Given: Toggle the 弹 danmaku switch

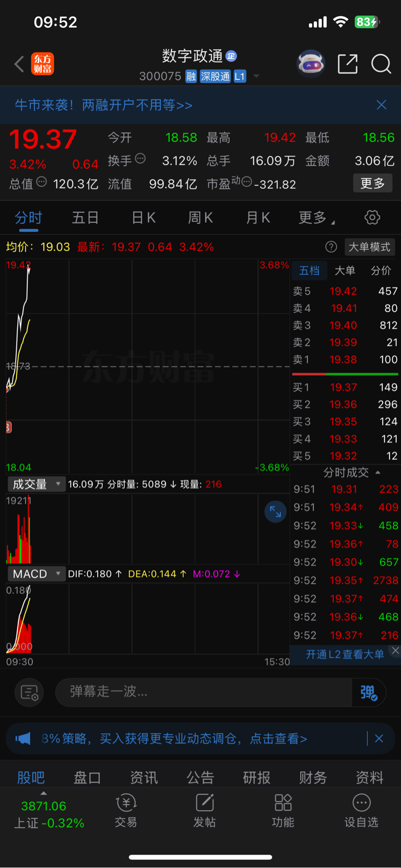Looking at the screenshot, I should 369,693.
